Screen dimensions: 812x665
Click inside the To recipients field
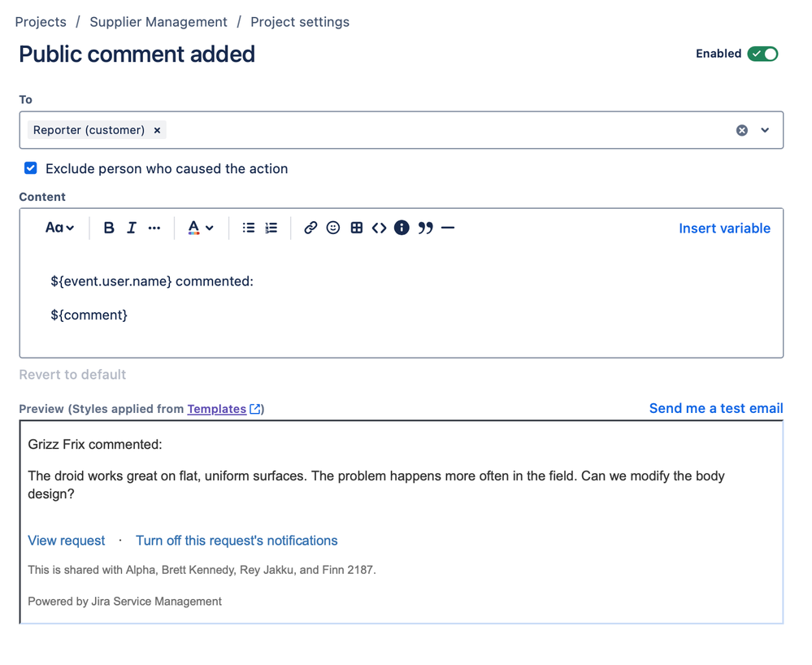tap(402, 130)
